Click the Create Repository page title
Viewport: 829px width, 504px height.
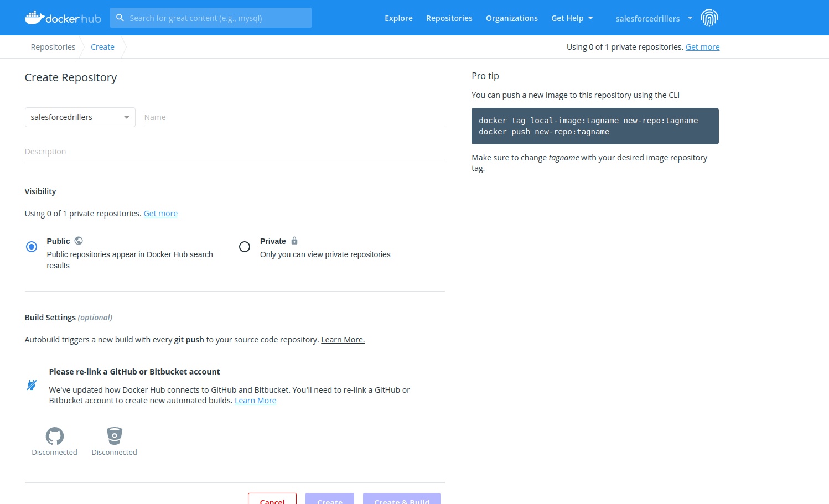[71, 77]
